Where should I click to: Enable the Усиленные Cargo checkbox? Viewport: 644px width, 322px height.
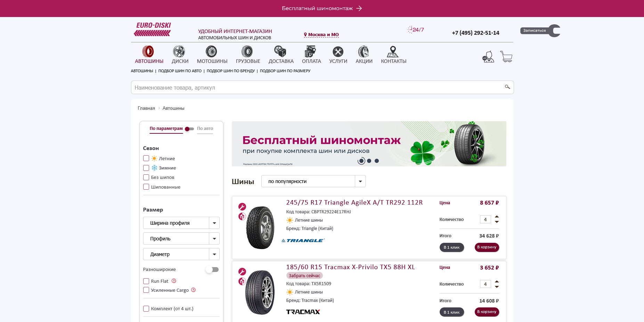(146, 290)
